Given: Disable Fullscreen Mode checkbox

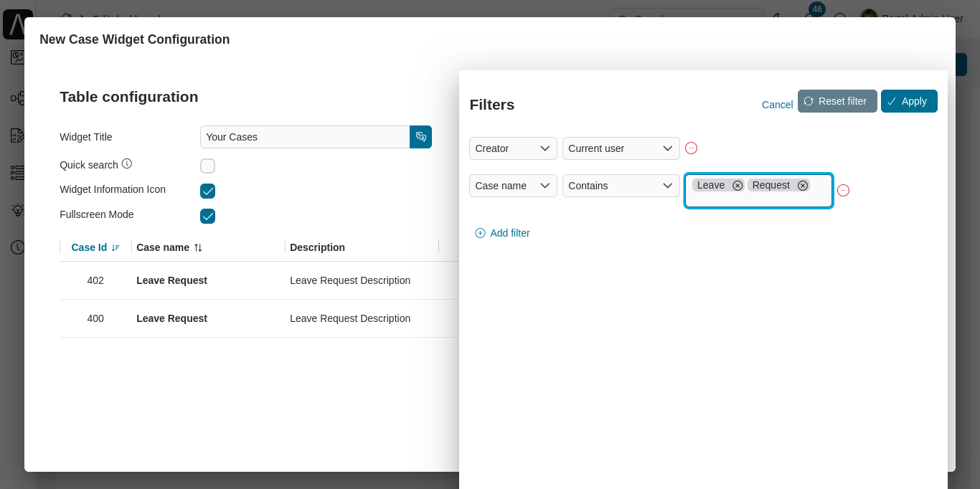Looking at the screenshot, I should click(x=207, y=216).
